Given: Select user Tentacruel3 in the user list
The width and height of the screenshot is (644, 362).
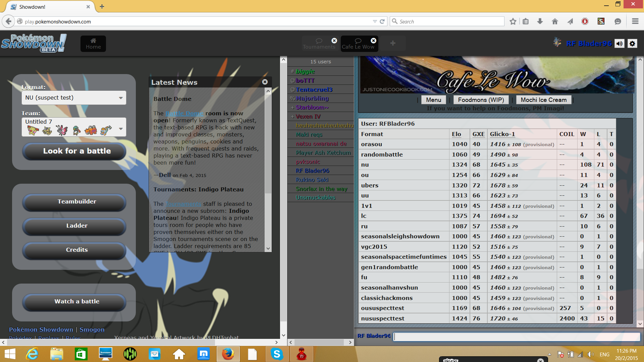Looking at the screenshot, I should pos(321,89).
